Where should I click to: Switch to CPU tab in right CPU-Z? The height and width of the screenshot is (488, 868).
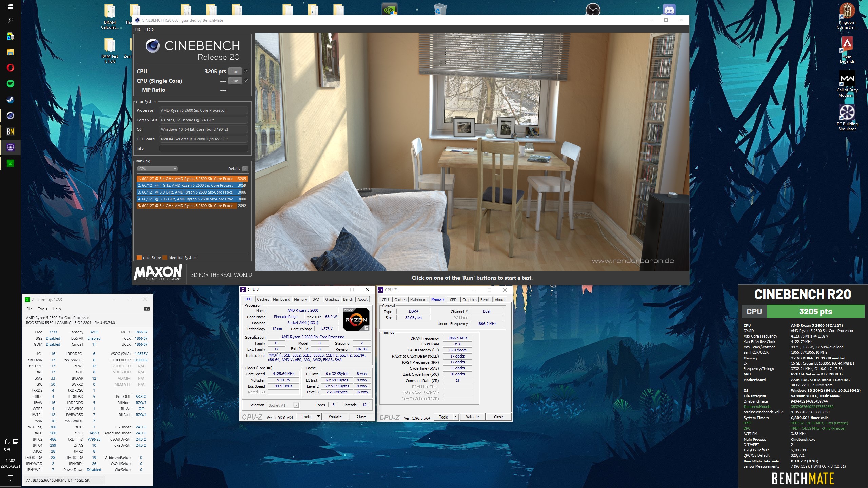[x=385, y=300]
